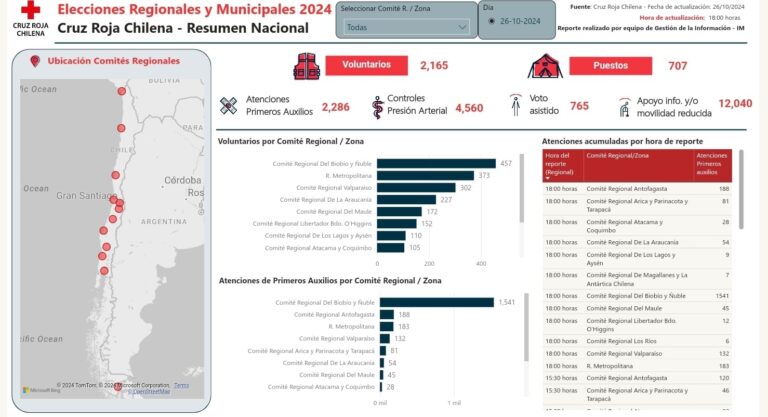Viewport: 768px width, 417px height.
Task: Click the Microsoft Bing map logo
Action: [x=41, y=390]
